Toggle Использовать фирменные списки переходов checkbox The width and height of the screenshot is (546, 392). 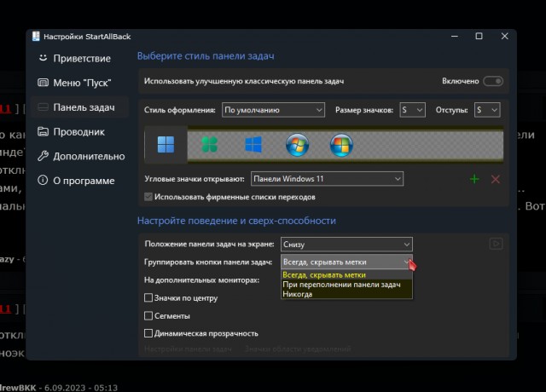click(x=148, y=197)
